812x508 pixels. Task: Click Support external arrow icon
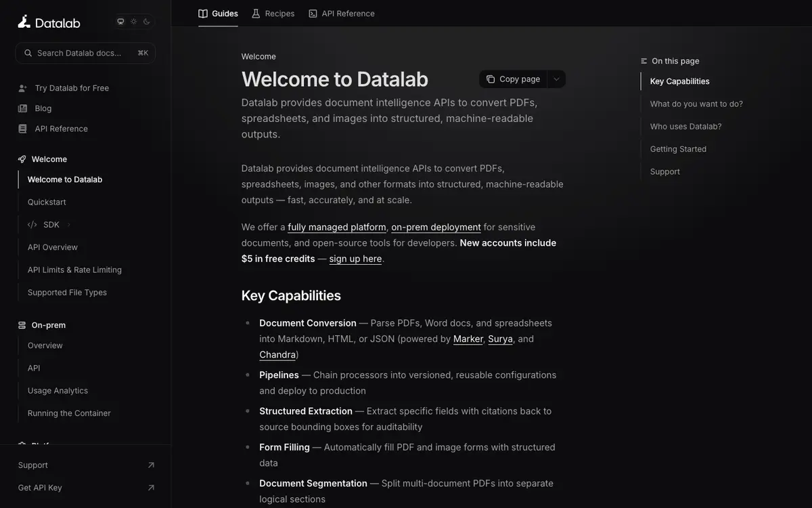[x=151, y=465]
